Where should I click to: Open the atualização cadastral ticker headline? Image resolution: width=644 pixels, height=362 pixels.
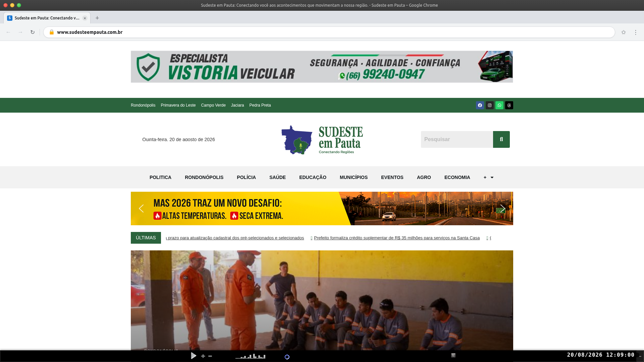pos(235,238)
